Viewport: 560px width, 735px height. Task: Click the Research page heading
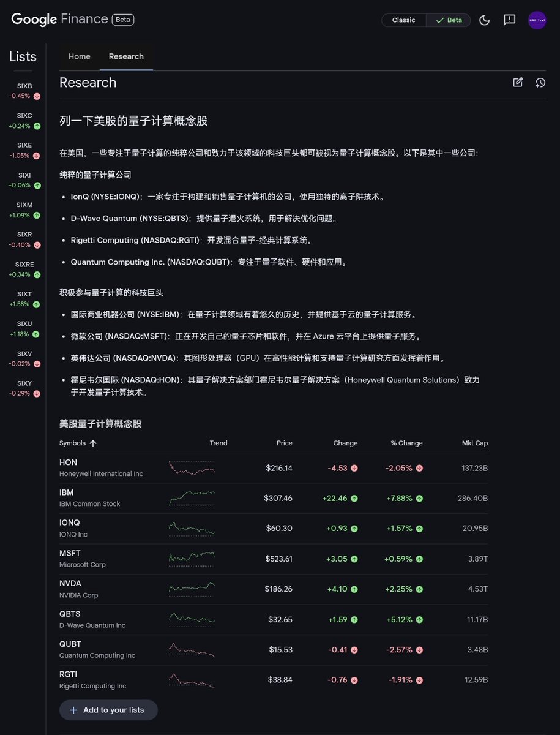[x=88, y=83]
